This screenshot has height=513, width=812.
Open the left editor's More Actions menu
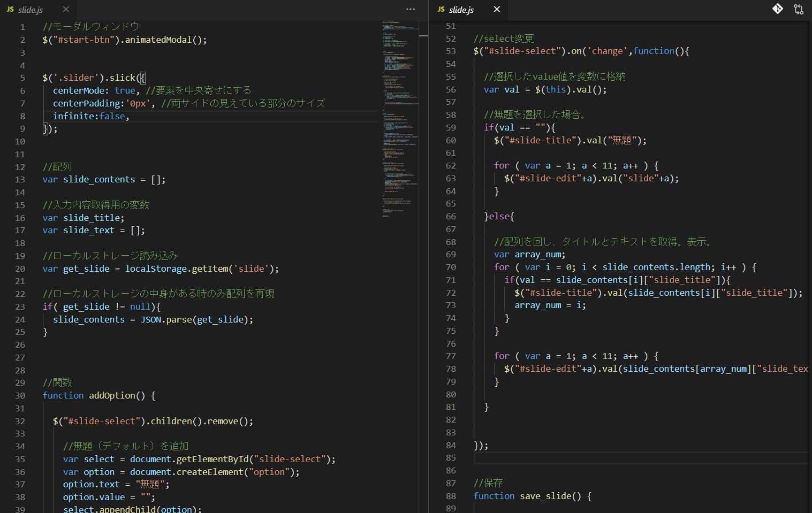point(411,9)
